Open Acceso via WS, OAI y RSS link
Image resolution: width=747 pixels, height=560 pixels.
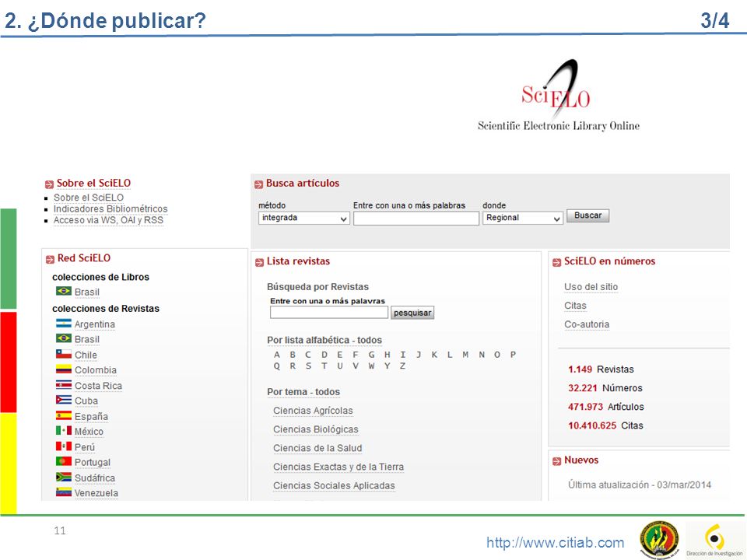point(108,220)
